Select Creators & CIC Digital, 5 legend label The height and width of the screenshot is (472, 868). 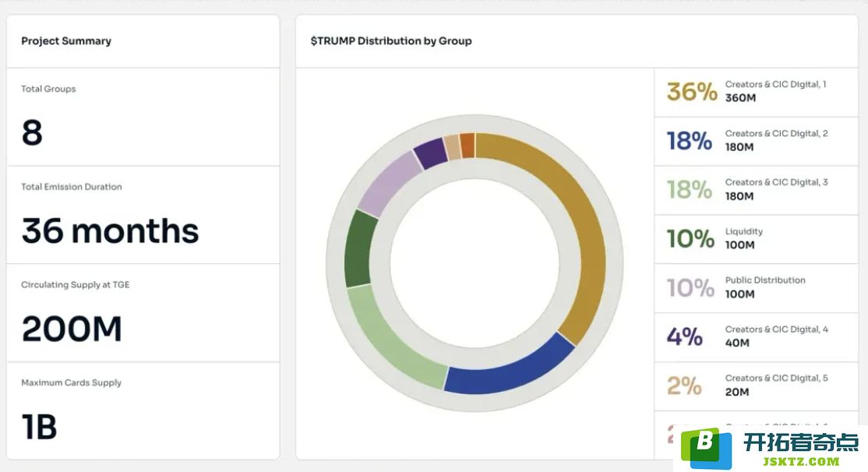[x=777, y=378]
